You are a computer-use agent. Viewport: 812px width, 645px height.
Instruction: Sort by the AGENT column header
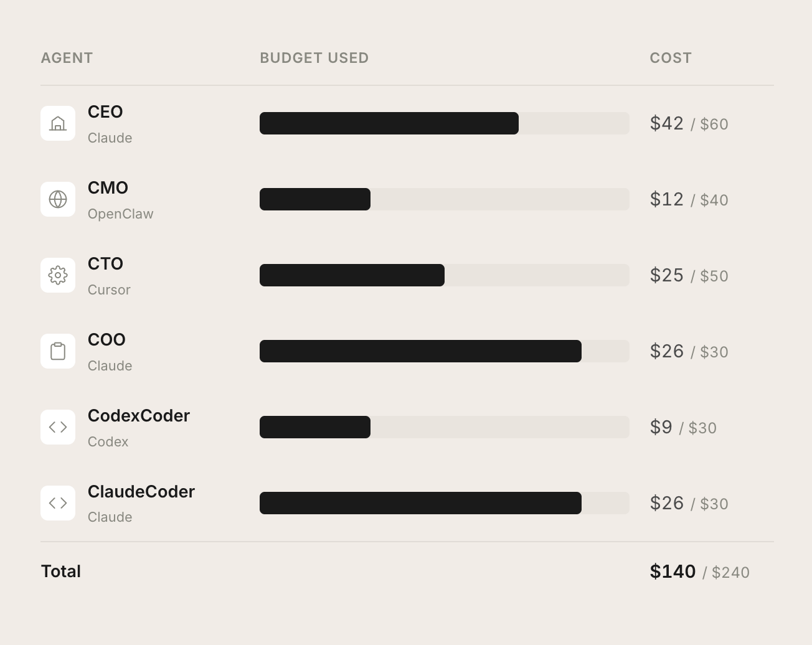(67, 58)
